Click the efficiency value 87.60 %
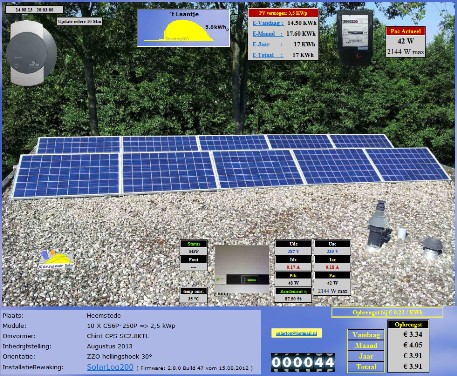Image resolution: width=457 pixels, height=376 pixels. [x=293, y=299]
